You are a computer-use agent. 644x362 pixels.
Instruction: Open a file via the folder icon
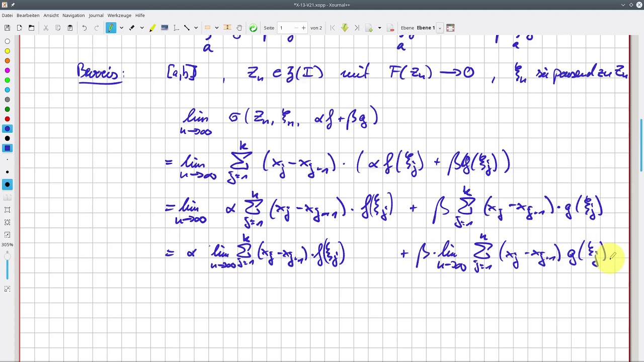pos(31,28)
